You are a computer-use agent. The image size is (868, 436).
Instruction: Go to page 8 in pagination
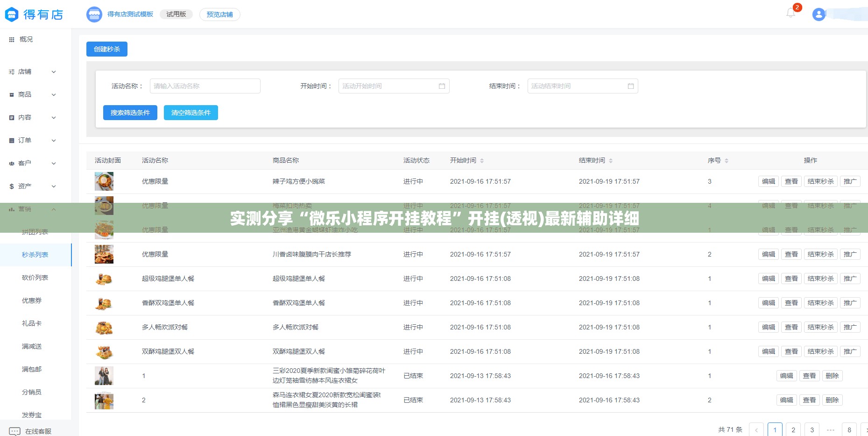point(849,429)
